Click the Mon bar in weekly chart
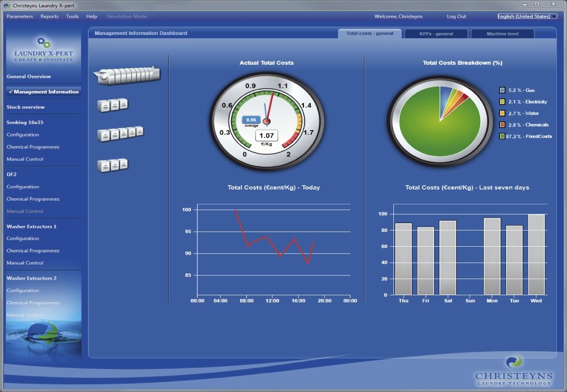This screenshot has width=567, height=392. coord(492,257)
